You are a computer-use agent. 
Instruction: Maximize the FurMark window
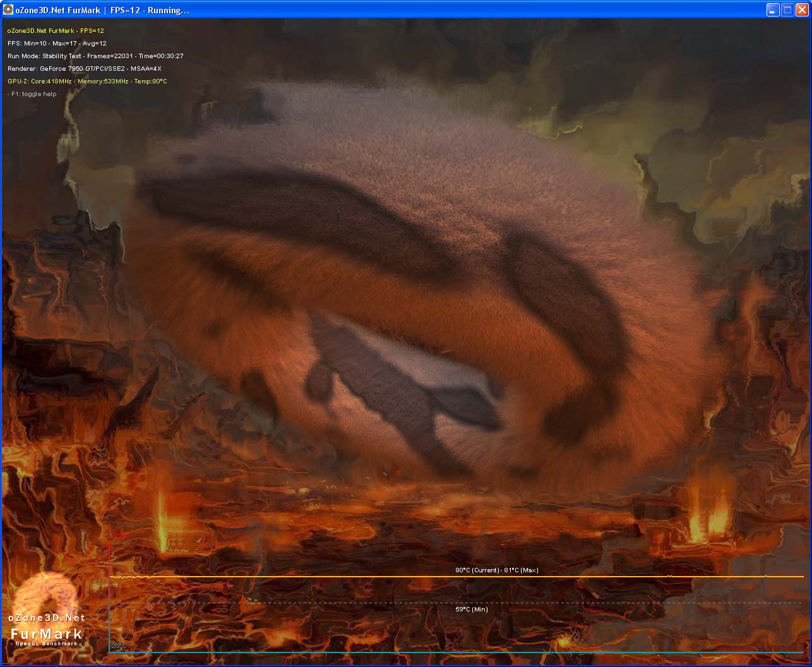pos(787,10)
